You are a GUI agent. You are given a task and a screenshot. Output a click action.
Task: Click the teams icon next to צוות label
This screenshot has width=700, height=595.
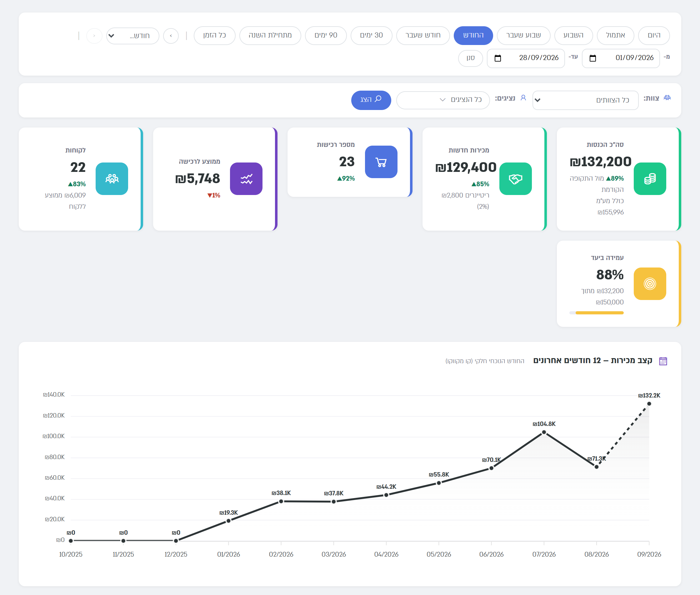pos(667,98)
